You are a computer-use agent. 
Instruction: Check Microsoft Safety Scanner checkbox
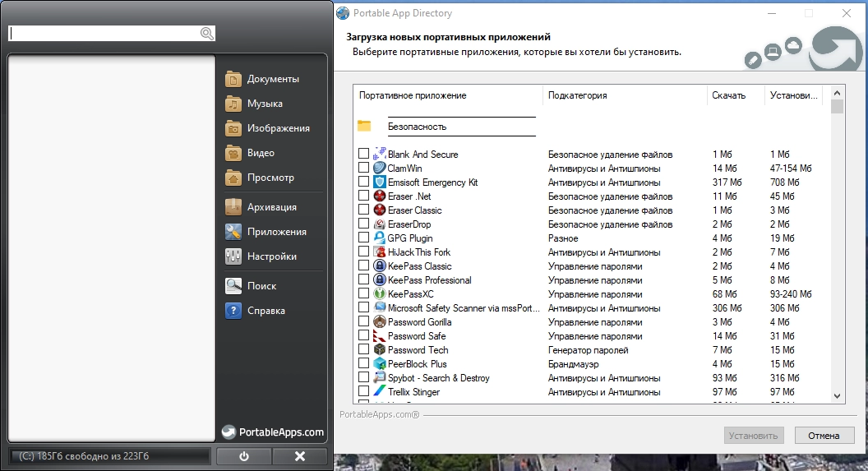tap(363, 307)
